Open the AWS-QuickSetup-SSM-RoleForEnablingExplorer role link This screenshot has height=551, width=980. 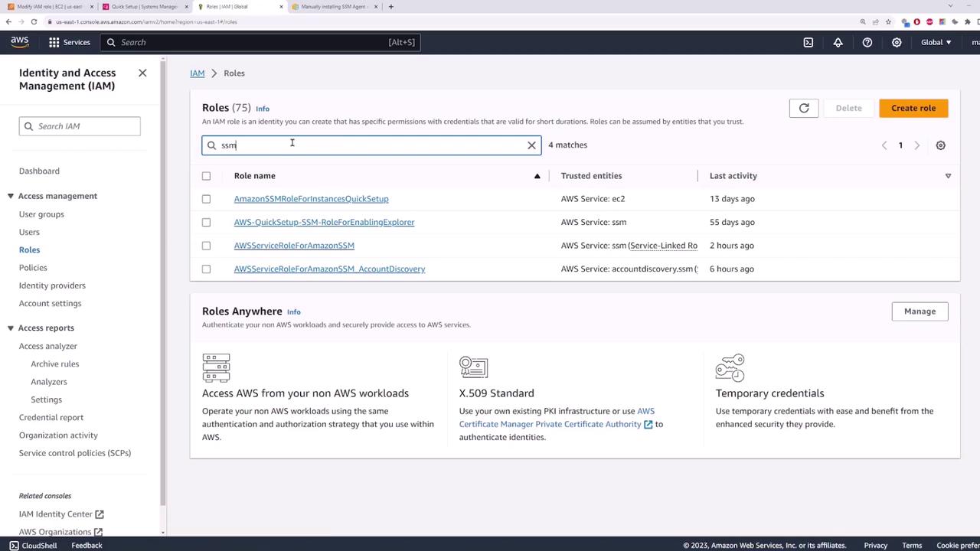click(x=324, y=222)
